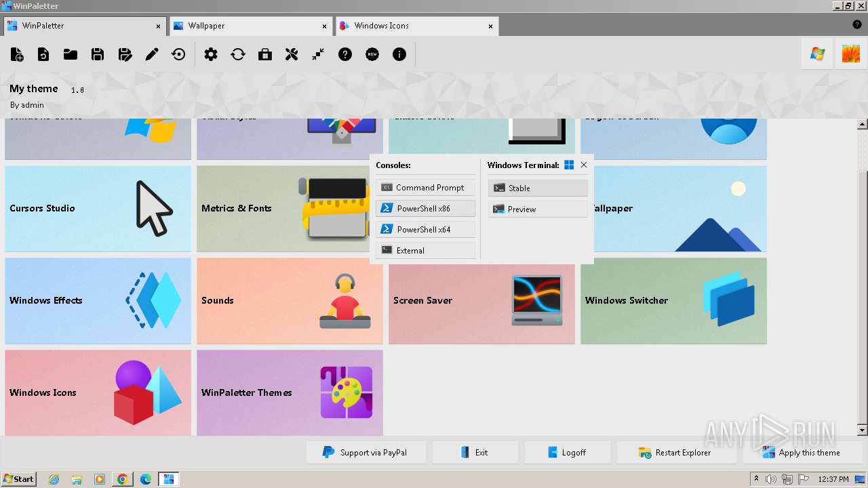Click the orange flower wallpaper thumbnail
This screenshot has width=868, height=488.
[851, 54]
